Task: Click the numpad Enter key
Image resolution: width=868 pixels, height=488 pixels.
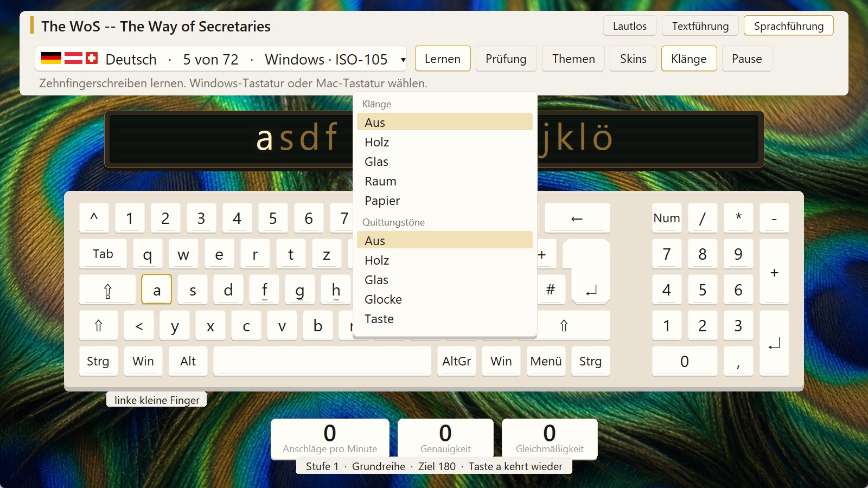Action: click(774, 343)
